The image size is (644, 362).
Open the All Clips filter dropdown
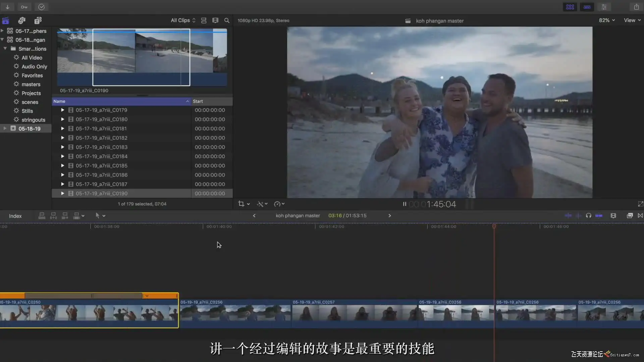pos(183,20)
